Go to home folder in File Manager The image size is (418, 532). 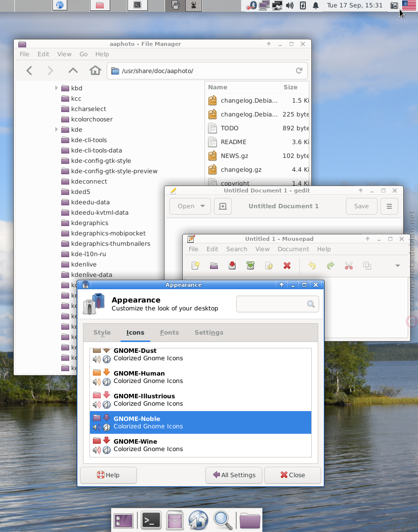[x=95, y=71]
